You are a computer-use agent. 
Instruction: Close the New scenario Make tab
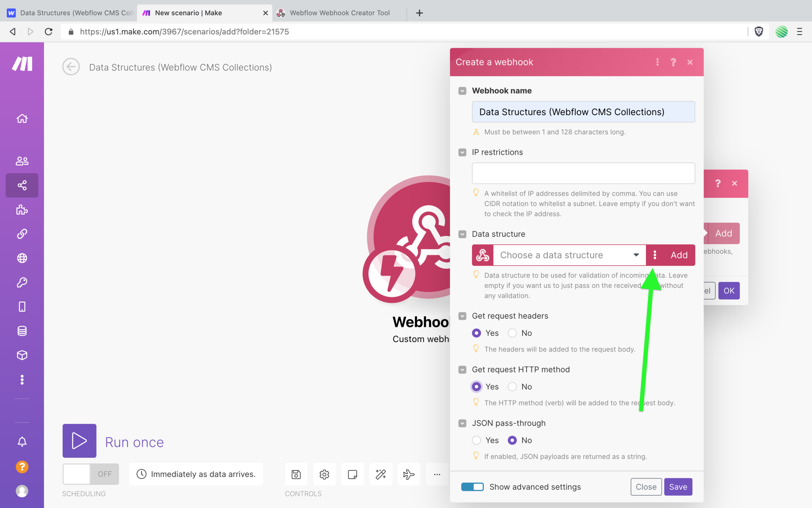[x=265, y=13]
